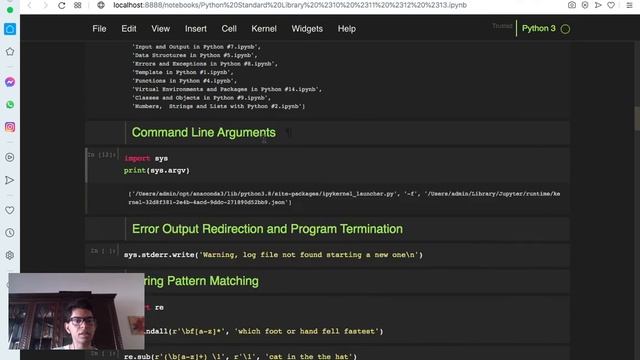Click 'Input and Output in Python #7.ipynb' text
The width and height of the screenshot is (640, 360).
tap(196, 47)
